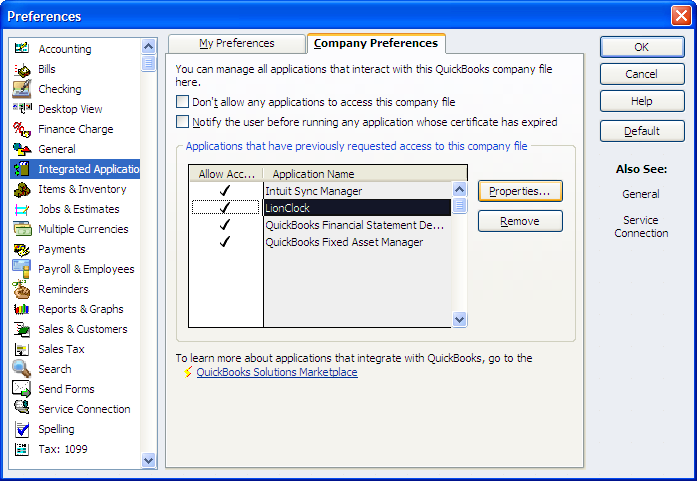Select the Company Preferences tab

tap(376, 43)
